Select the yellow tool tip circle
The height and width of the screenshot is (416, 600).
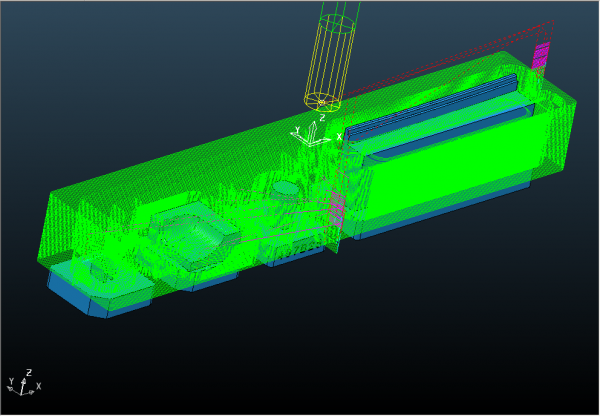pos(322,99)
